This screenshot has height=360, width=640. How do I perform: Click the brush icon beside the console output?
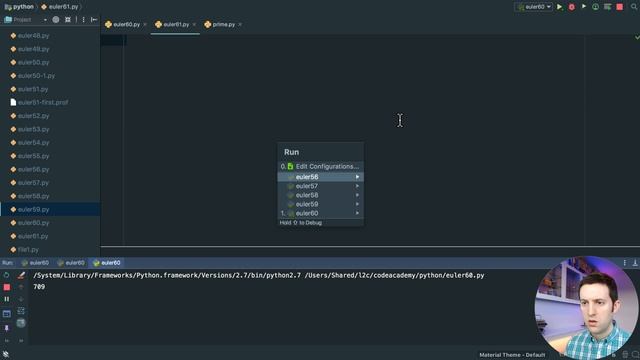21,275
